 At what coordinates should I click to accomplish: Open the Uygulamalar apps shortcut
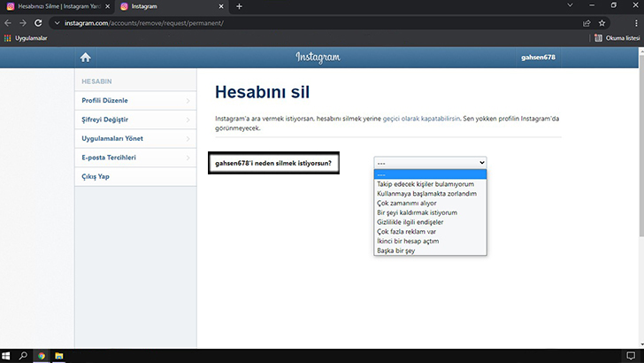(x=26, y=38)
